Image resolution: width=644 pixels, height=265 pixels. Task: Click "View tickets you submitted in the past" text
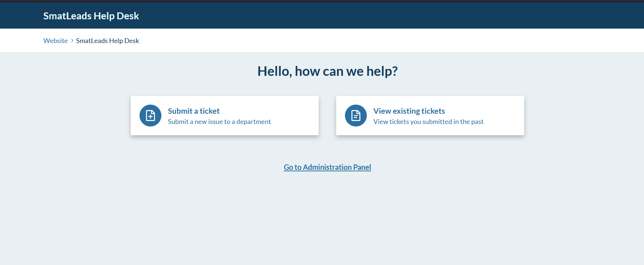(428, 122)
